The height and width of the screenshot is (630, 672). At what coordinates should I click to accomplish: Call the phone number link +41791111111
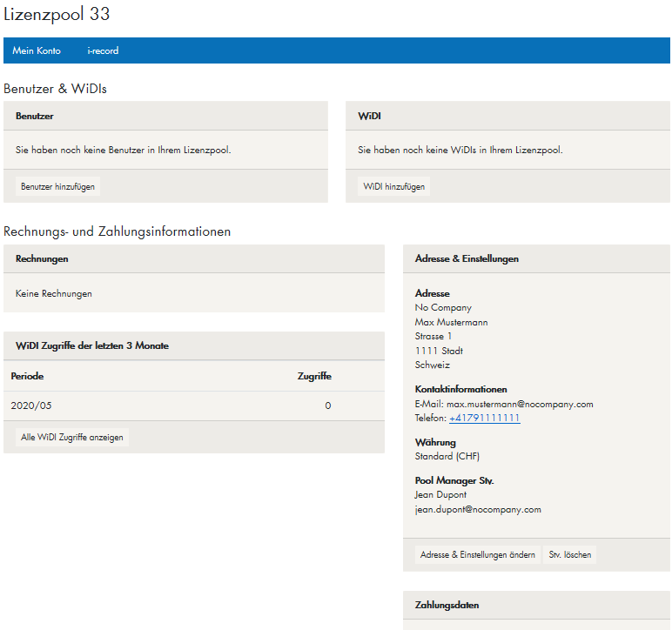pos(484,419)
